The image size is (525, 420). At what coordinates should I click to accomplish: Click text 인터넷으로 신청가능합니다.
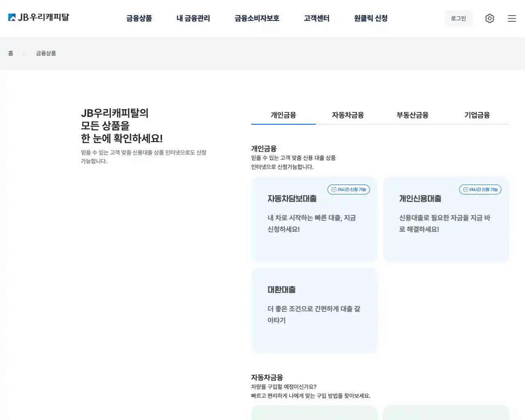pyautogui.click(x=282, y=167)
